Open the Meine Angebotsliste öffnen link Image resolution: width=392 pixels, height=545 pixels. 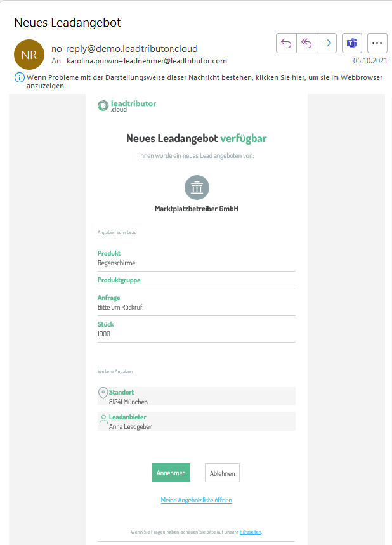197,500
